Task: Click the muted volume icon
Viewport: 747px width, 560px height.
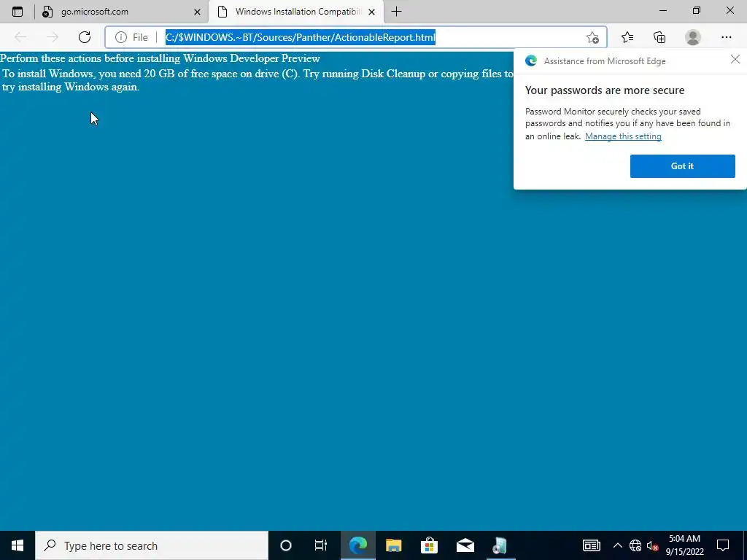Action: (652, 545)
